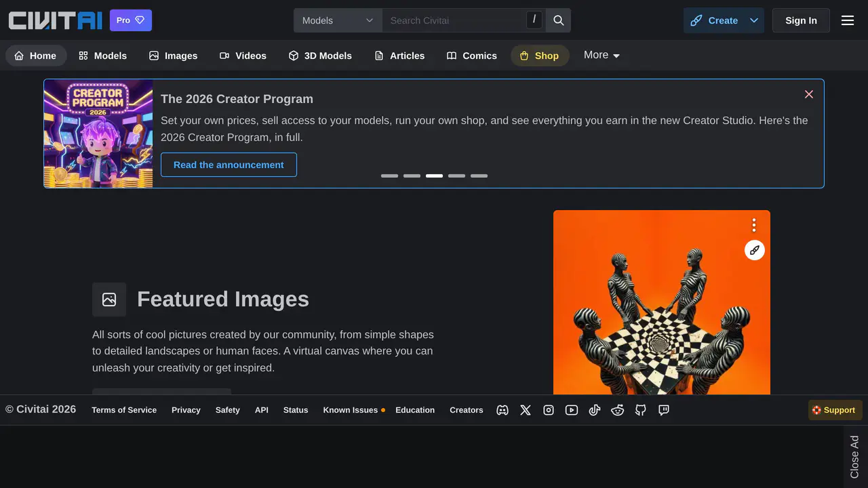
Task: Go to the Articles tab
Action: 399,56
